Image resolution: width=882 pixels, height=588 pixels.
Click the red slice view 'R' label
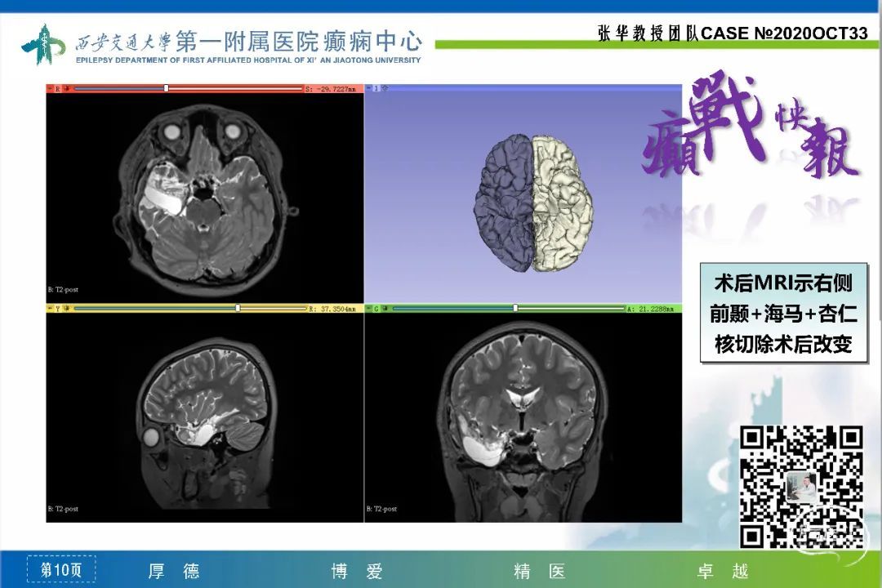pyautogui.click(x=57, y=88)
